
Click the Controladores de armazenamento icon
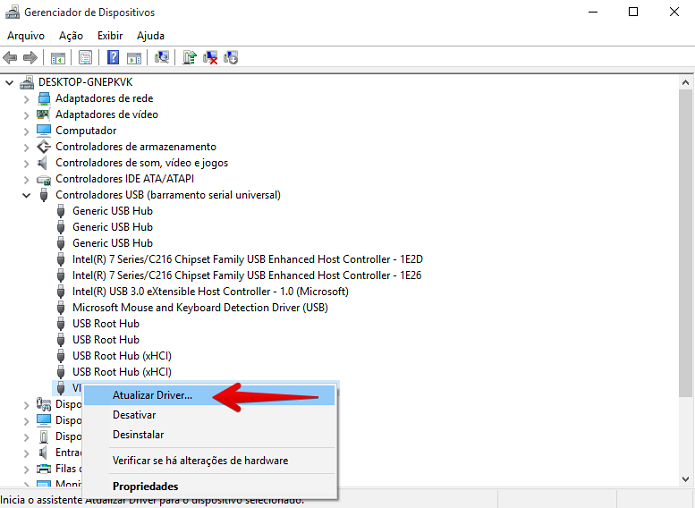tap(43, 146)
